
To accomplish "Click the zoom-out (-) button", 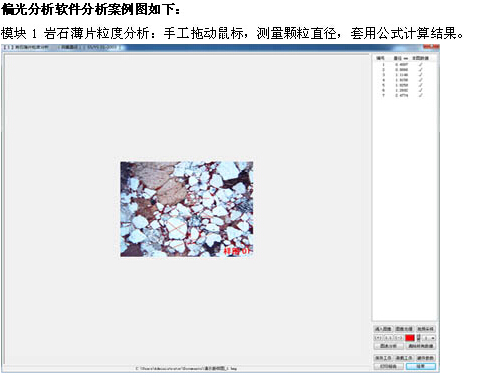I will [x=398, y=338].
